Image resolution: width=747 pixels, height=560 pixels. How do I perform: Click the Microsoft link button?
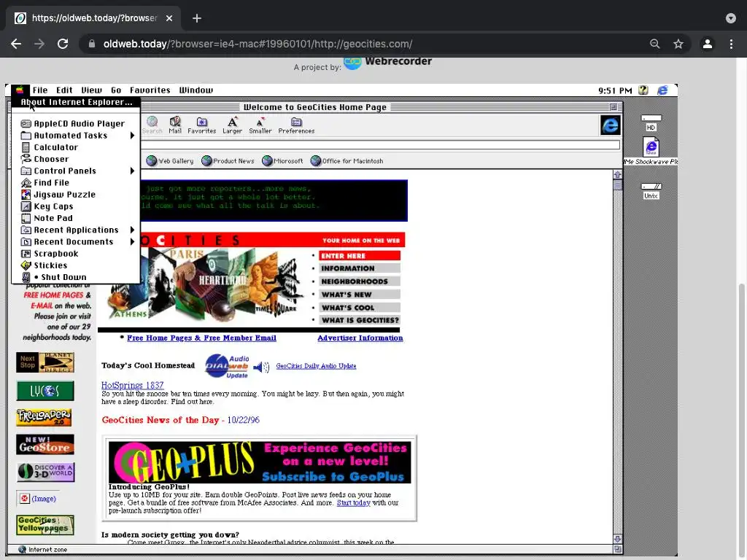[x=282, y=161]
